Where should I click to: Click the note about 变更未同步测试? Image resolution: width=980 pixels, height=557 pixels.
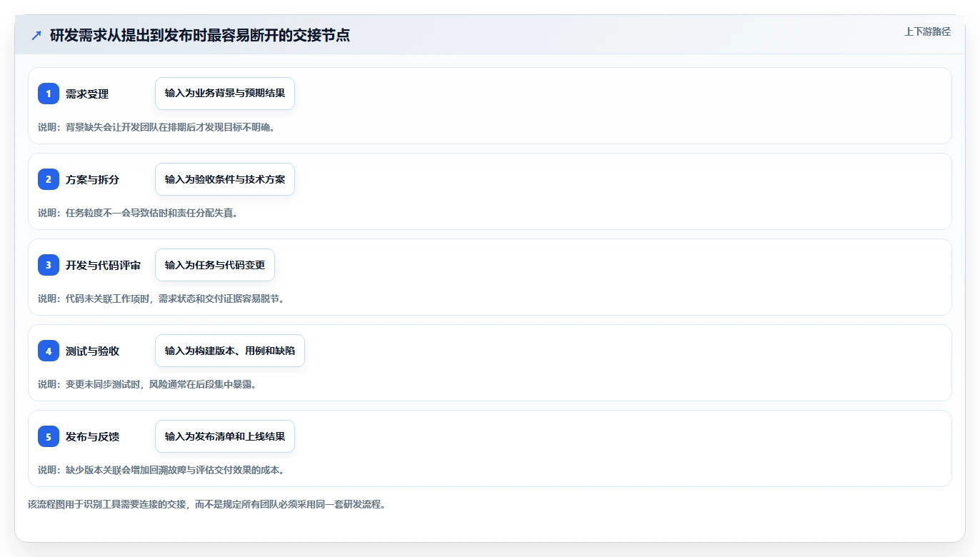(x=147, y=384)
